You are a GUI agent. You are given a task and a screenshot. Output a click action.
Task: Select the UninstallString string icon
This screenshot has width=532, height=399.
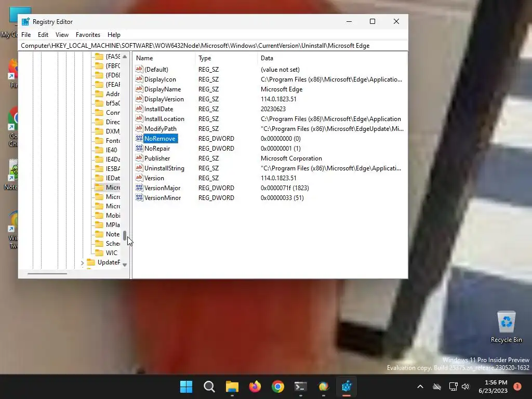[139, 168]
